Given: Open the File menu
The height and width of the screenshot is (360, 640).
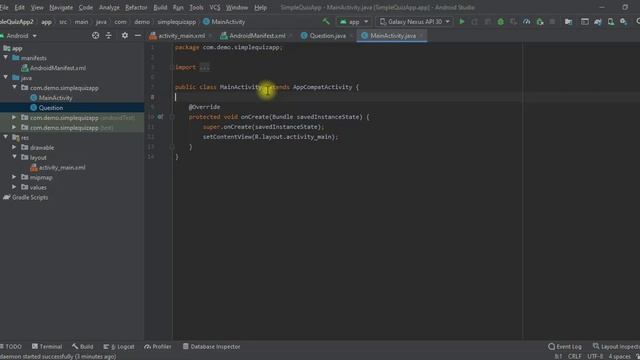Looking at the screenshot, I should coord(4,7).
